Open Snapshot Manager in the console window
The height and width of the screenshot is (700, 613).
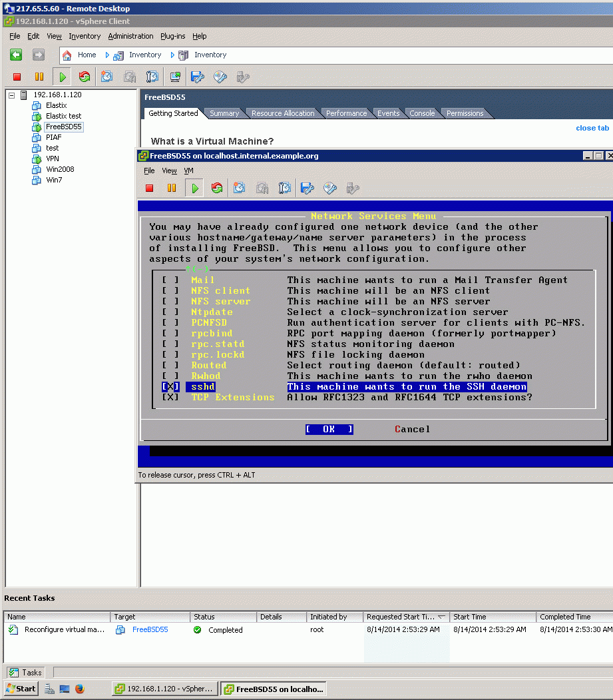click(285, 188)
